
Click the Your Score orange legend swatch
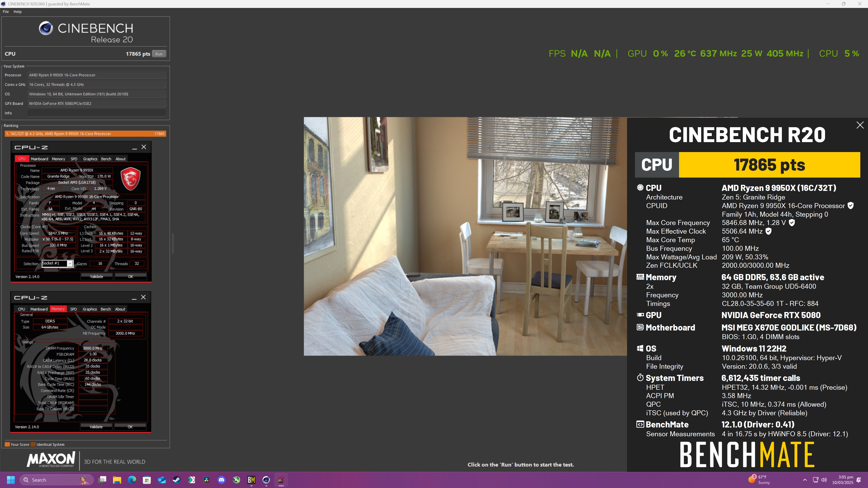(7, 444)
